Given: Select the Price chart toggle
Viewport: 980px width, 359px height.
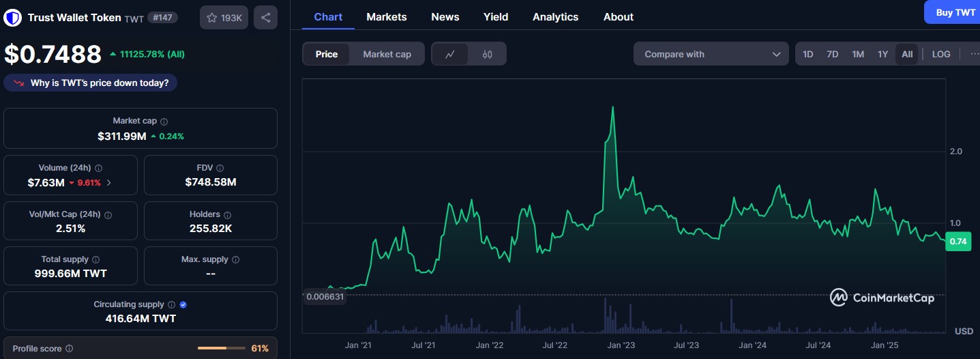Looking at the screenshot, I should [327, 55].
